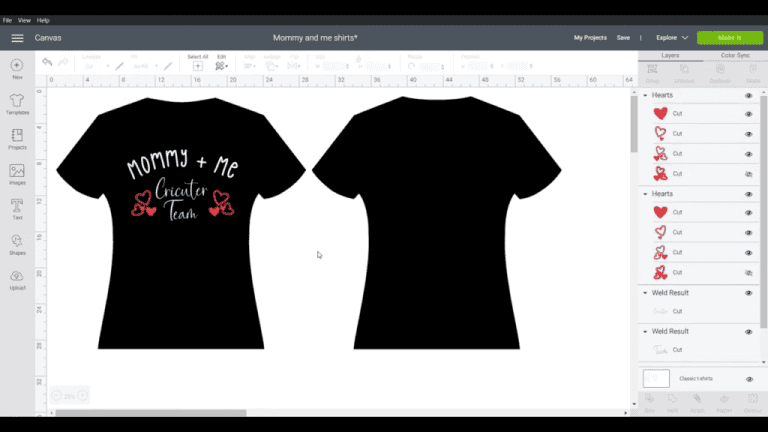Hide the first Weld Result group
The width and height of the screenshot is (768, 432).
point(748,293)
